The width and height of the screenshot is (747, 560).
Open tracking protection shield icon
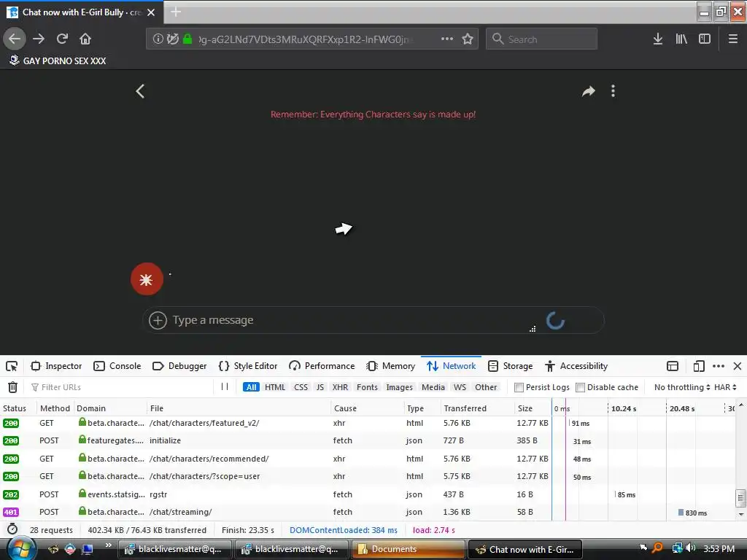click(172, 39)
